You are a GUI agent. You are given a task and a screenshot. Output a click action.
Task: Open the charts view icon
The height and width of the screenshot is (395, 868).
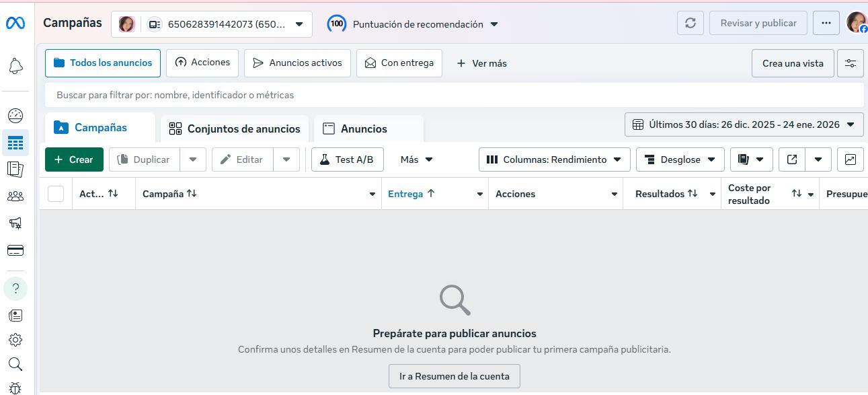(x=851, y=159)
